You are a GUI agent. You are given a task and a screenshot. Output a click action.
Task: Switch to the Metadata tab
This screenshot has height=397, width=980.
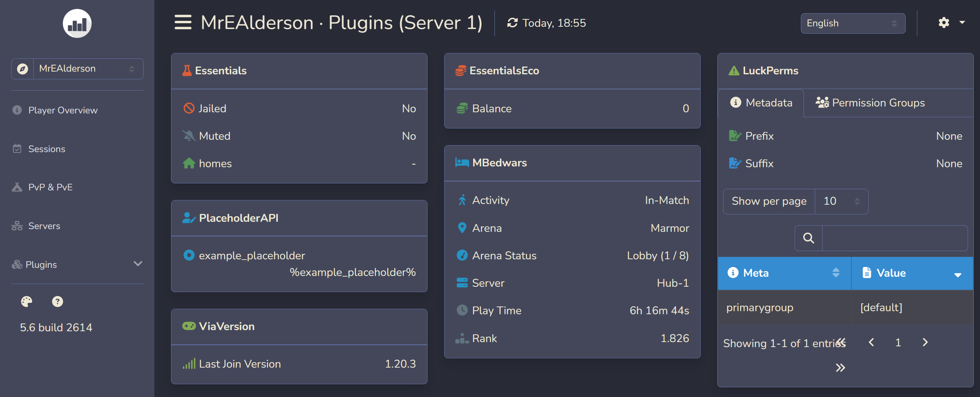pos(761,103)
